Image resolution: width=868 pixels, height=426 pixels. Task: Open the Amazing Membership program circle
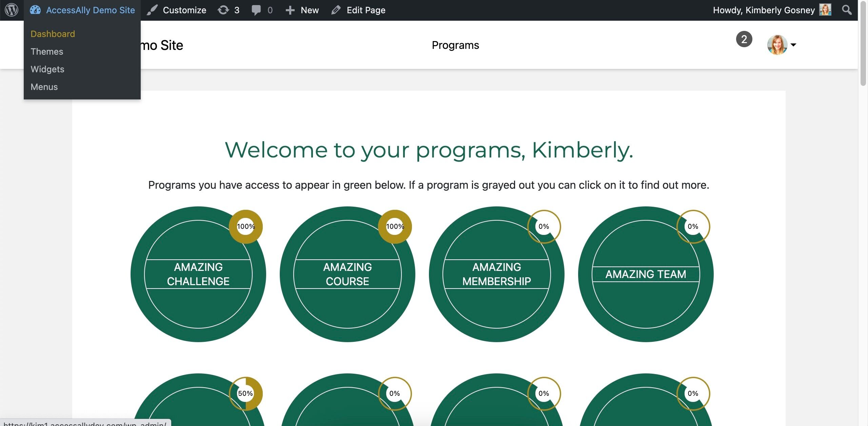[496, 274]
